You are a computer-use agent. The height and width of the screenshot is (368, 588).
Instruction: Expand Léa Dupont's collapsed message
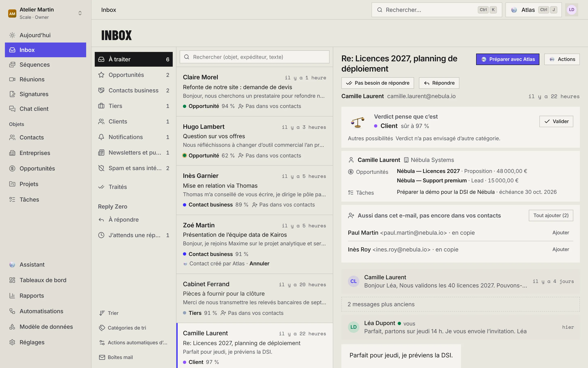pyautogui.click(x=460, y=327)
